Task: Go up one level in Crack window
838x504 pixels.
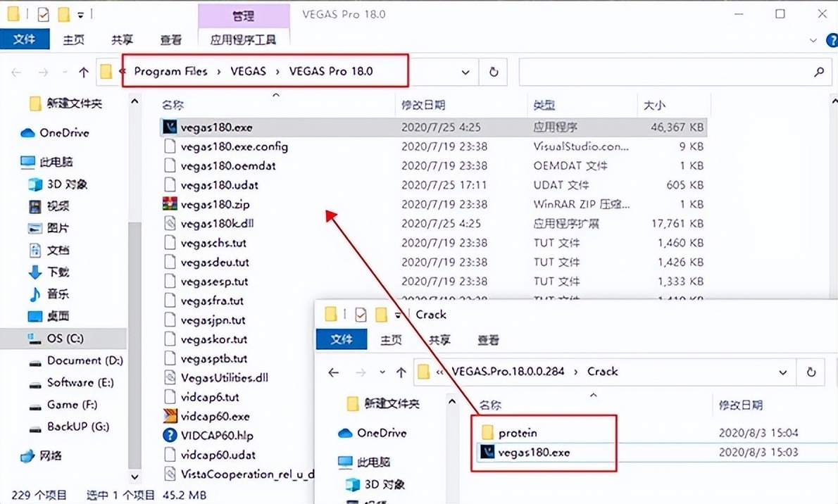Action: coord(401,372)
